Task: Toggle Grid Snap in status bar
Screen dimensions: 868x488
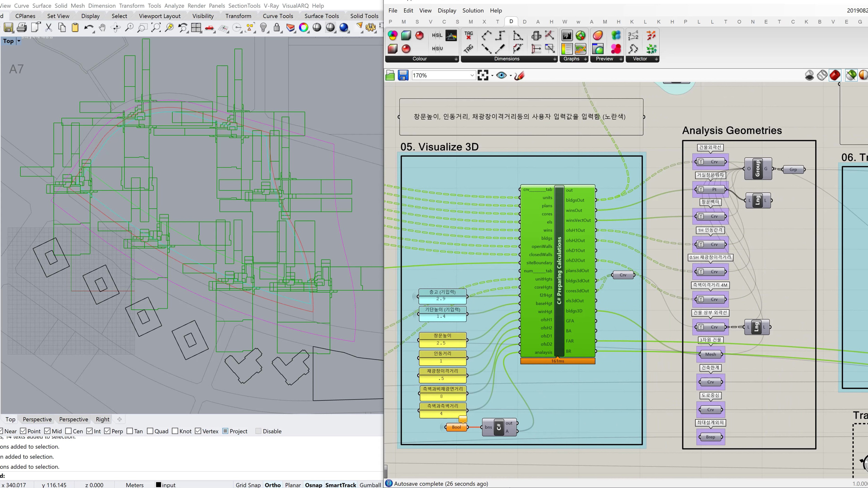Action: [248, 485]
